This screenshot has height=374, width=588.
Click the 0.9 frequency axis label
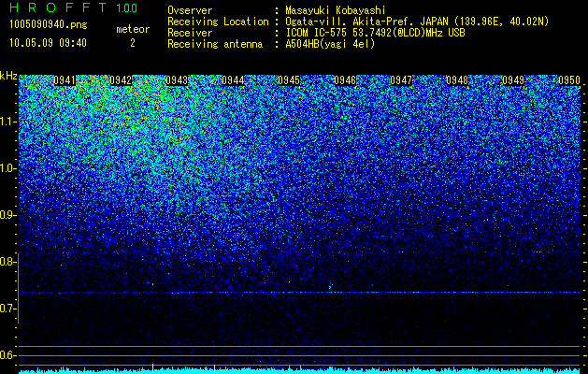click(x=8, y=215)
